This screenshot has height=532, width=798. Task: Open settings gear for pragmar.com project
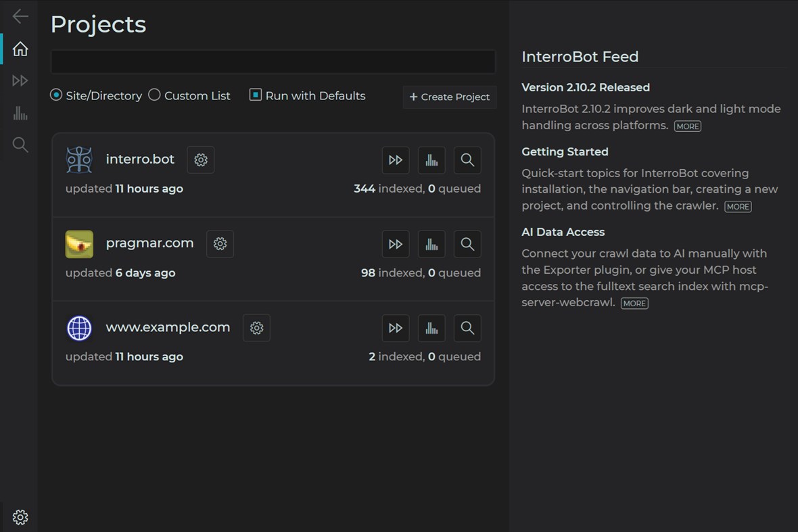click(220, 244)
